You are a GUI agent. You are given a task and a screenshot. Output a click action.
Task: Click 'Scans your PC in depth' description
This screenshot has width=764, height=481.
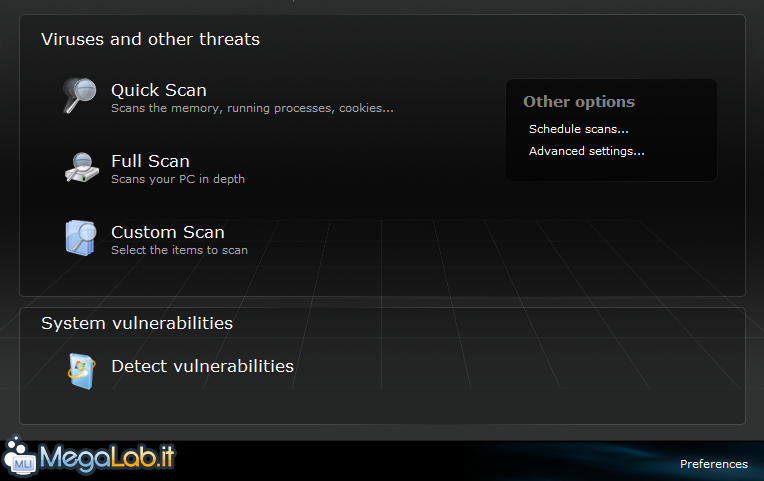[x=178, y=179]
